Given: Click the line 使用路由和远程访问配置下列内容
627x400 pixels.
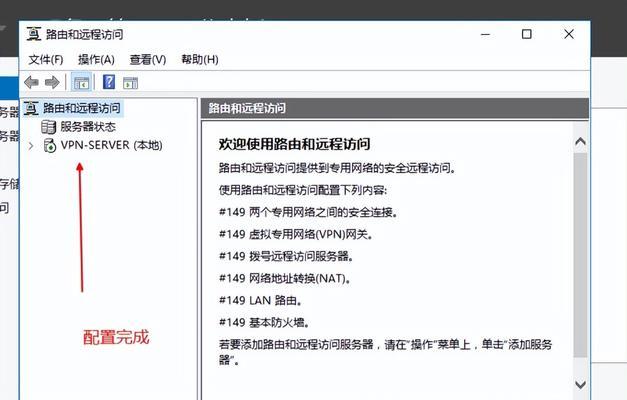Looking at the screenshot, I should point(303,190).
